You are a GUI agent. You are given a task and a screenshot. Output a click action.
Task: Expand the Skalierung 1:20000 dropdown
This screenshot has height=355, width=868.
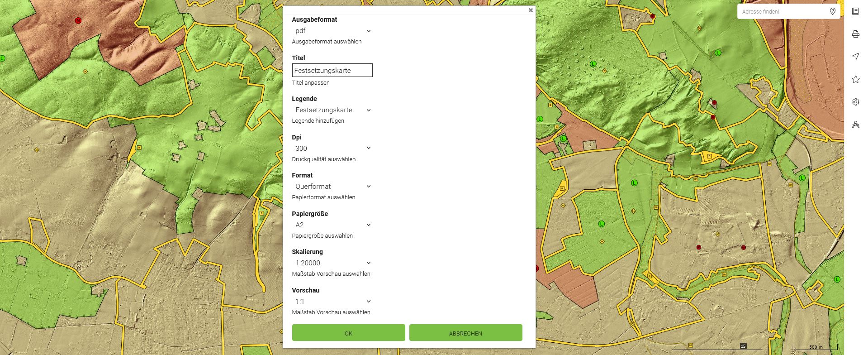tap(332, 263)
